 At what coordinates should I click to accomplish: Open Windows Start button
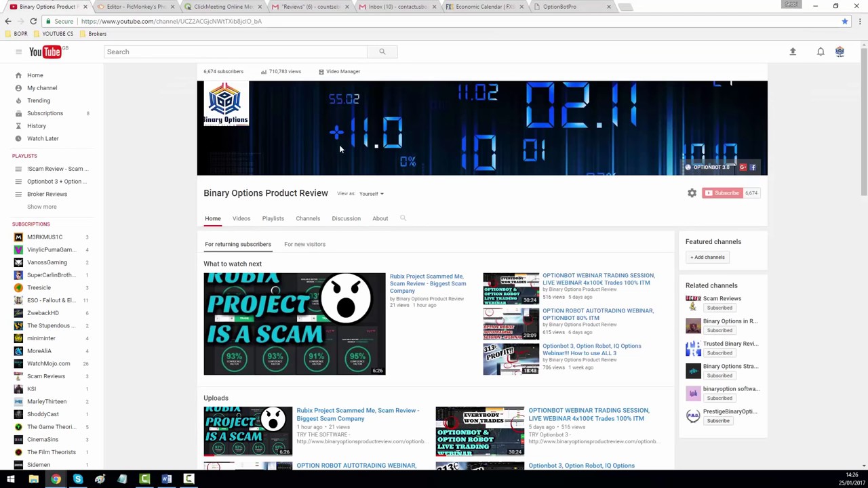click(x=11, y=479)
